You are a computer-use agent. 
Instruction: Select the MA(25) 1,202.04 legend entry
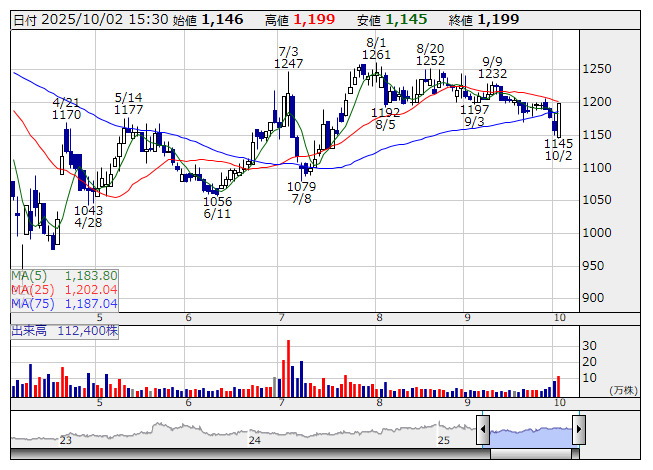tap(65, 290)
